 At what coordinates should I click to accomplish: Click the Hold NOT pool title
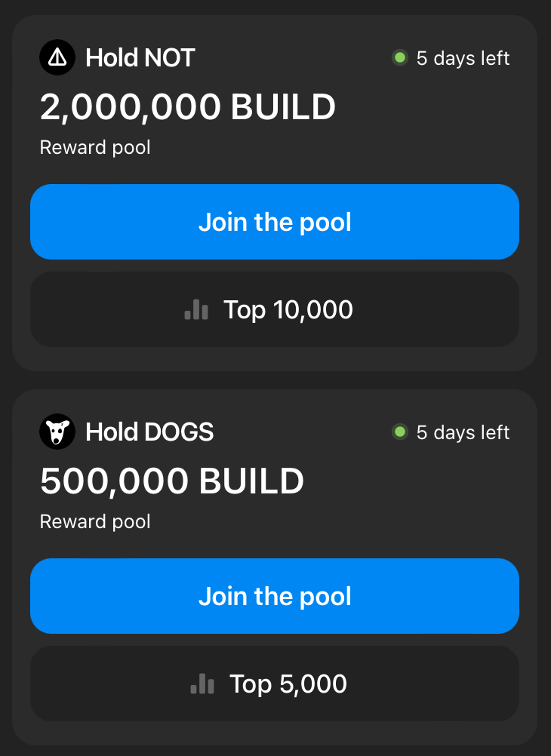[x=140, y=57]
